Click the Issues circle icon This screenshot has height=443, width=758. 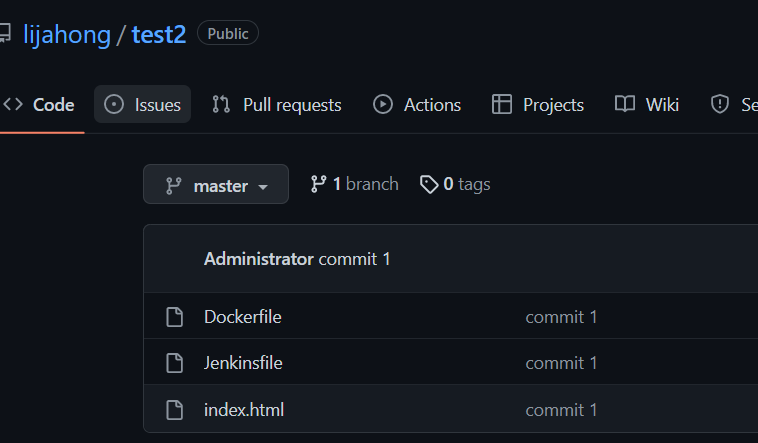click(114, 104)
